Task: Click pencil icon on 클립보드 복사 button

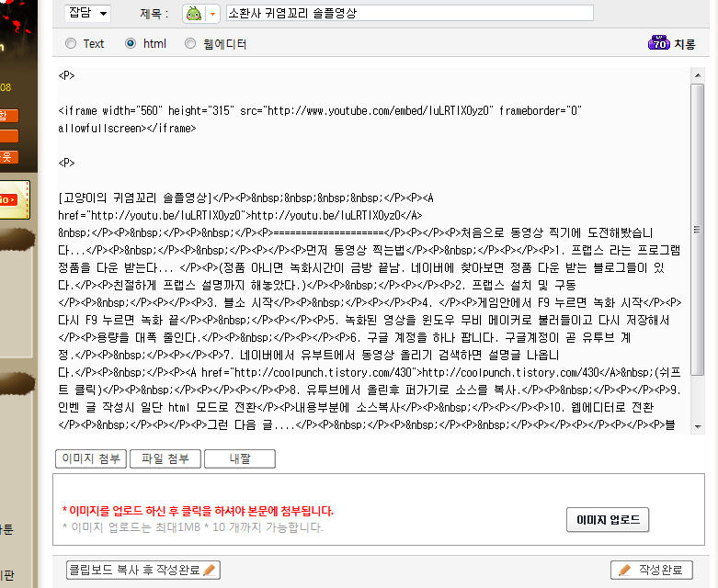Action: pyautogui.click(x=210, y=571)
